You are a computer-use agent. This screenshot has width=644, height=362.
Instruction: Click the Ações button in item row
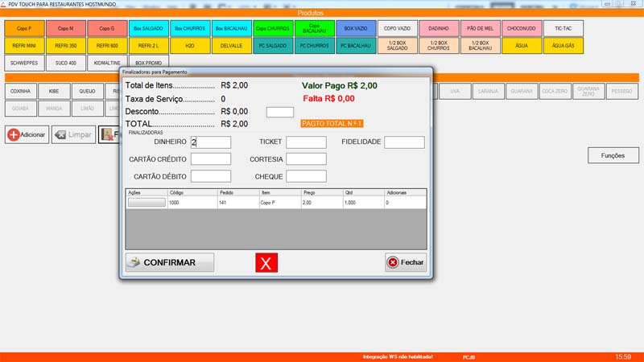click(145, 204)
